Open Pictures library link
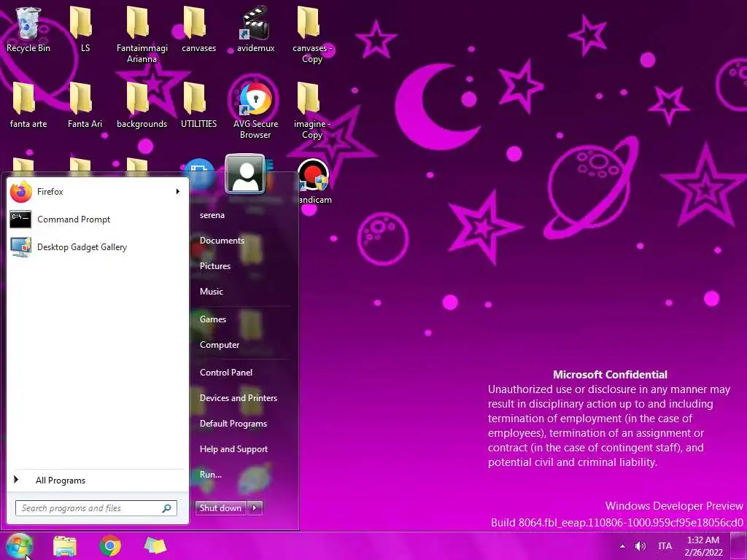The width and height of the screenshot is (747, 560). pyautogui.click(x=215, y=266)
